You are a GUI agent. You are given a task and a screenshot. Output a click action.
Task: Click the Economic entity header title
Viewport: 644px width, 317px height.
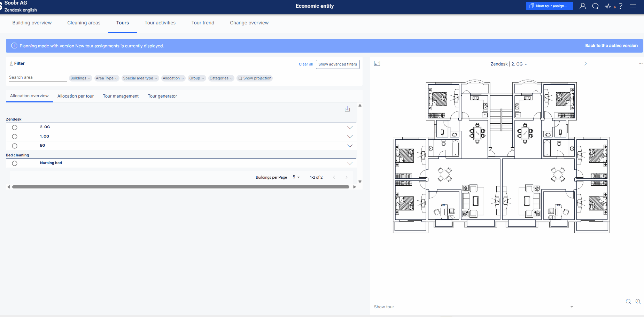(x=315, y=6)
